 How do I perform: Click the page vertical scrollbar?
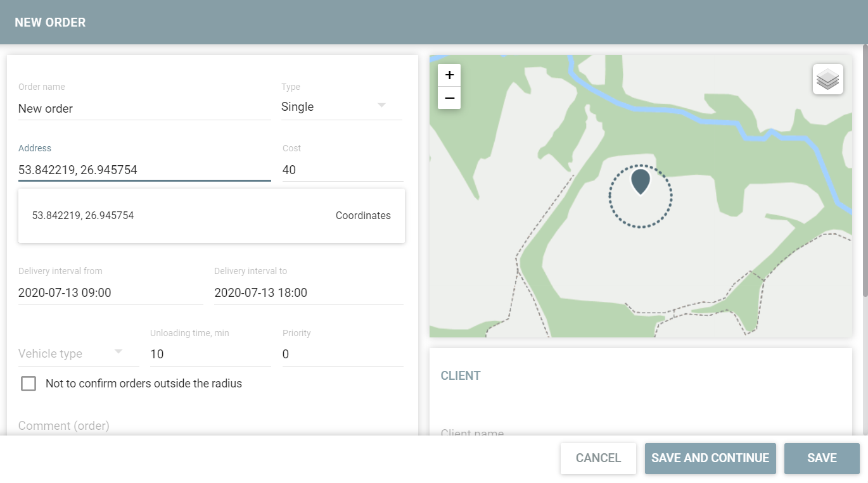[x=865, y=171]
